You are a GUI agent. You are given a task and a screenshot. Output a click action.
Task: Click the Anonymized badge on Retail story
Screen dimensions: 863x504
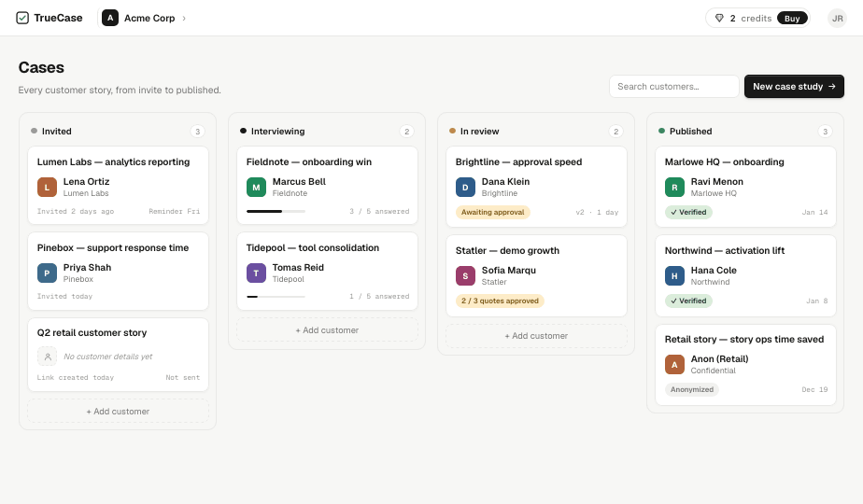click(692, 389)
